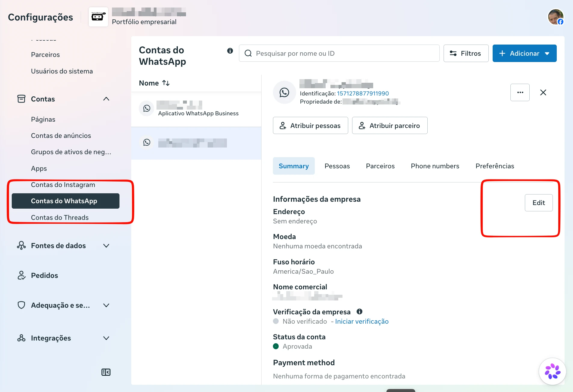Click the Fontes de dados icon
The height and width of the screenshot is (392, 573).
click(x=21, y=245)
